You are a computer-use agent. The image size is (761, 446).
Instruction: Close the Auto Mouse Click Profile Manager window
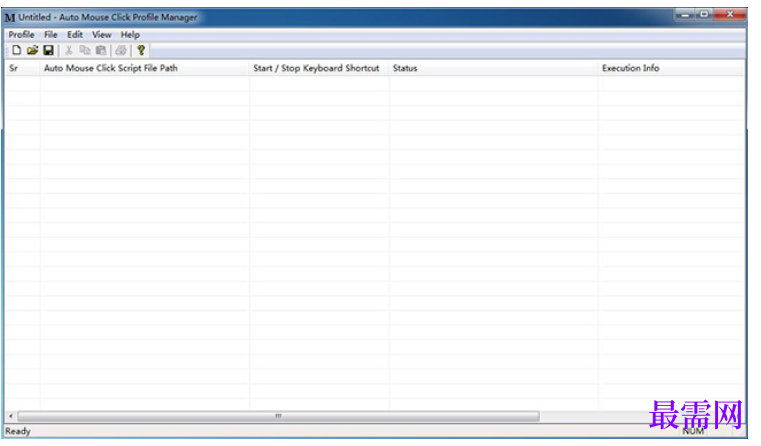(730, 15)
